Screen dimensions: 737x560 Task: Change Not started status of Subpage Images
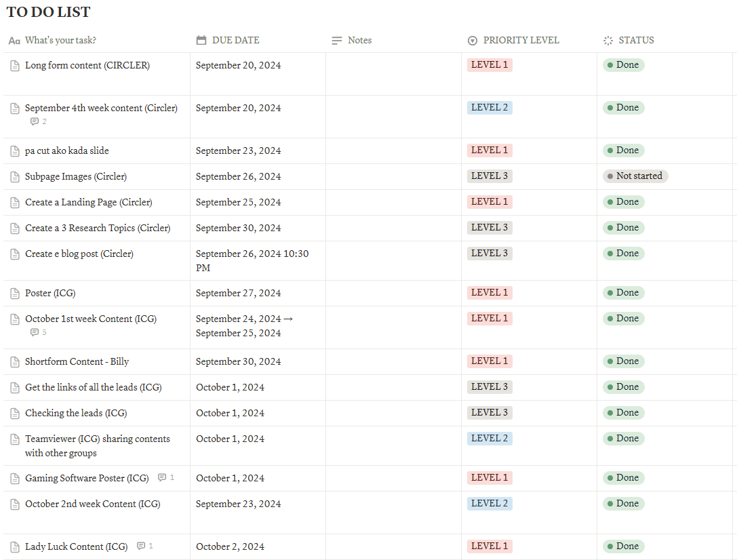pyautogui.click(x=635, y=176)
